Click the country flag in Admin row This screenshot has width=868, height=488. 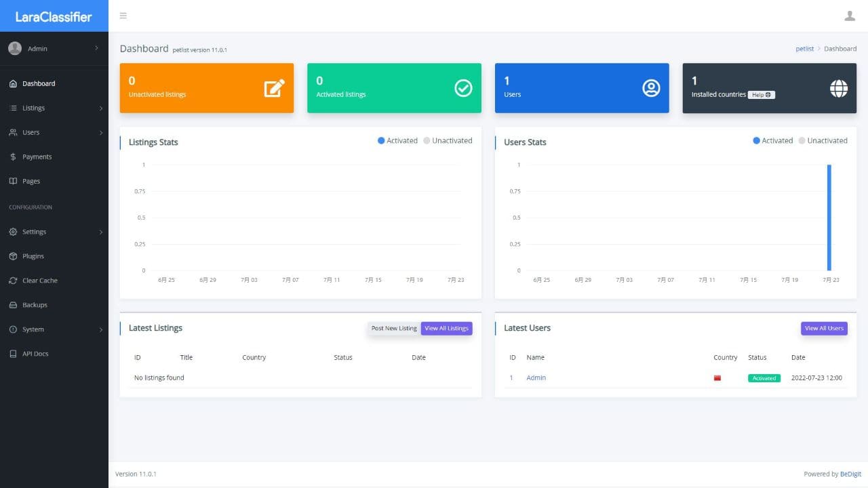point(717,378)
